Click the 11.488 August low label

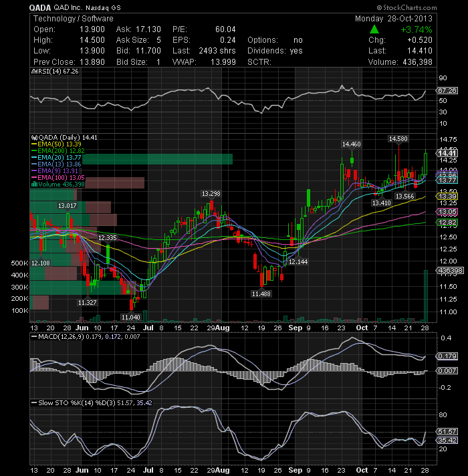(261, 294)
